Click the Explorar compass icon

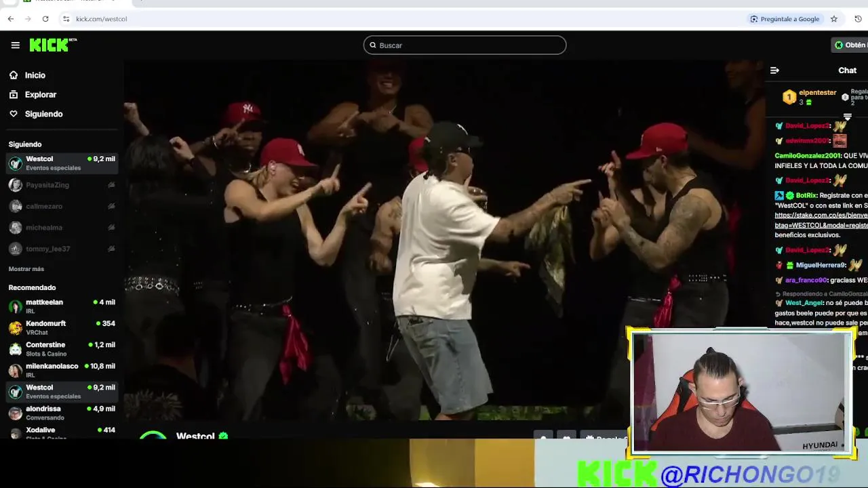coord(14,95)
